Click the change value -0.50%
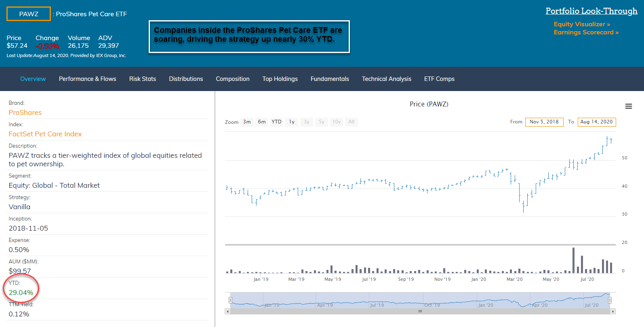This screenshot has height=333, width=644. pyautogui.click(x=47, y=46)
